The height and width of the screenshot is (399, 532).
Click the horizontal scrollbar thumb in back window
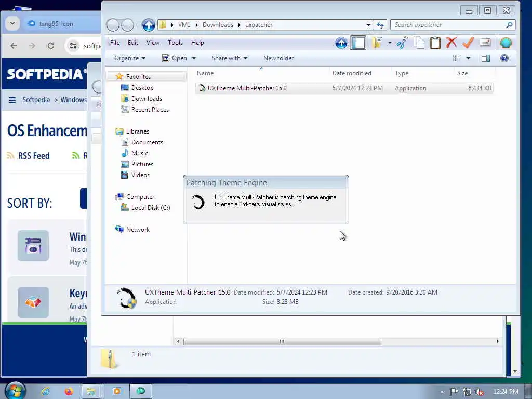pos(282,341)
